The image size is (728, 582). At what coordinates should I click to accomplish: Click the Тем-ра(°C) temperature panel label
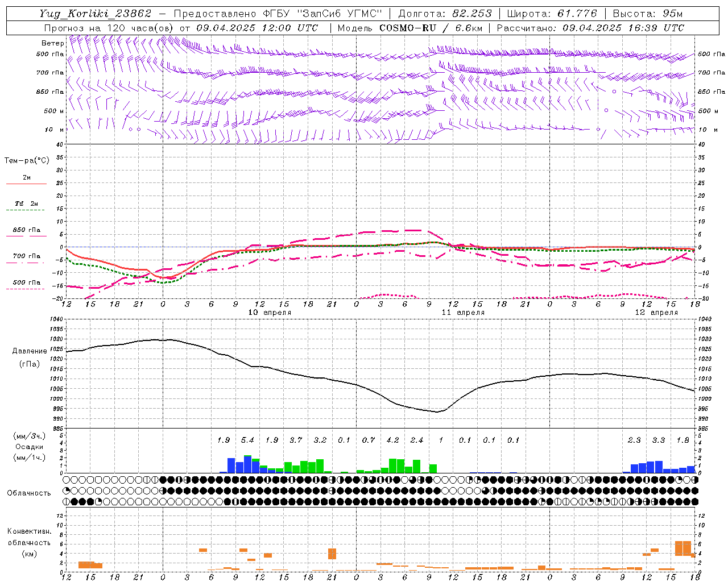point(27,161)
